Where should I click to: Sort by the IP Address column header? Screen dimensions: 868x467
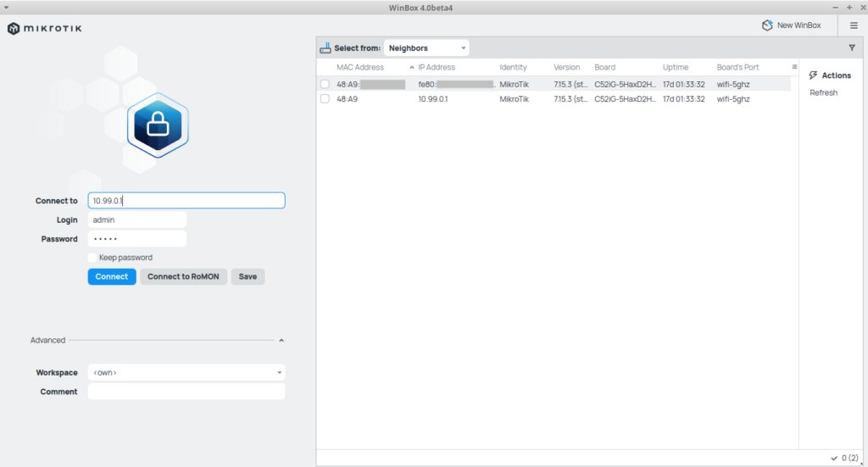[437, 67]
